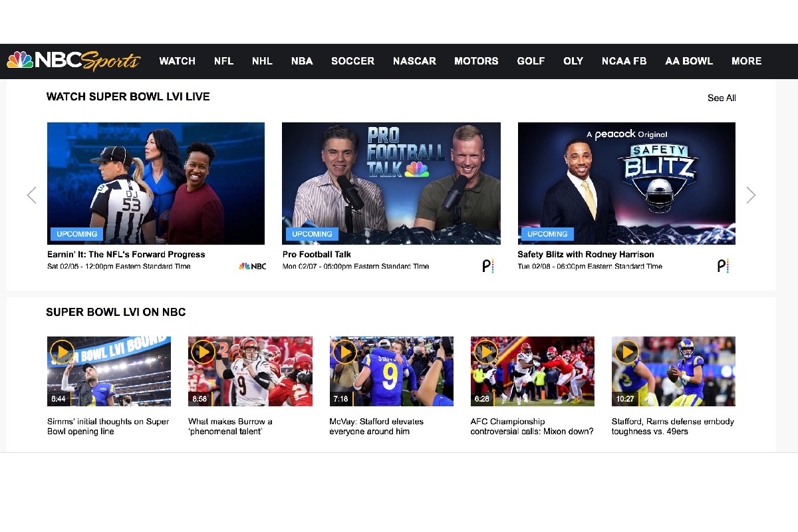Click the 6:28 duration label
Screen dimensions: 798x532
482,399
